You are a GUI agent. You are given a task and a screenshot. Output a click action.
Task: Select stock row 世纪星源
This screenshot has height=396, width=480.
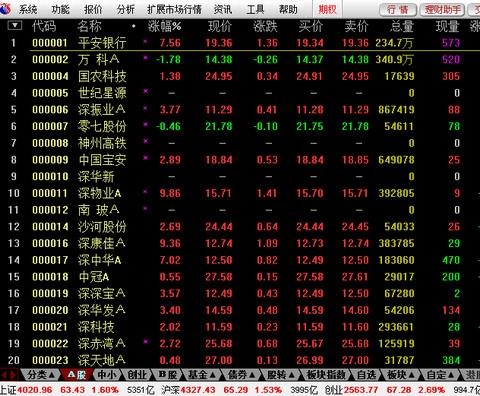[240, 93]
